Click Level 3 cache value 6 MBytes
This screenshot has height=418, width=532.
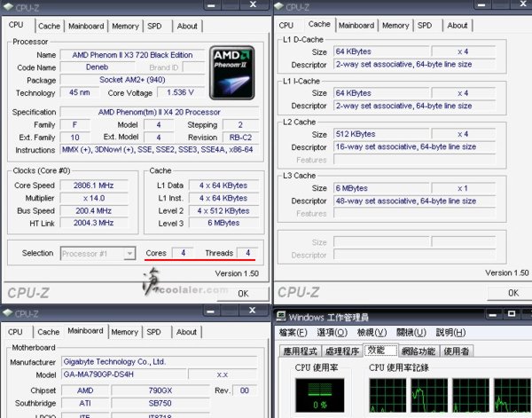[223, 223]
